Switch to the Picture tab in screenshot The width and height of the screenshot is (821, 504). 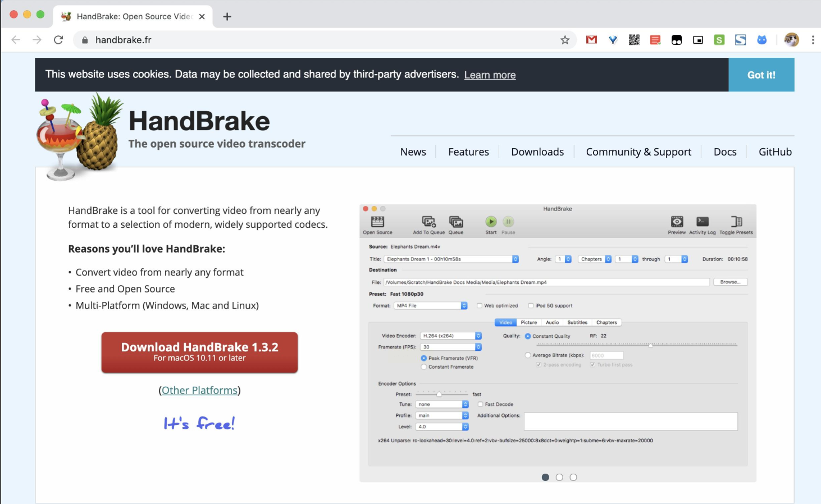coord(528,323)
